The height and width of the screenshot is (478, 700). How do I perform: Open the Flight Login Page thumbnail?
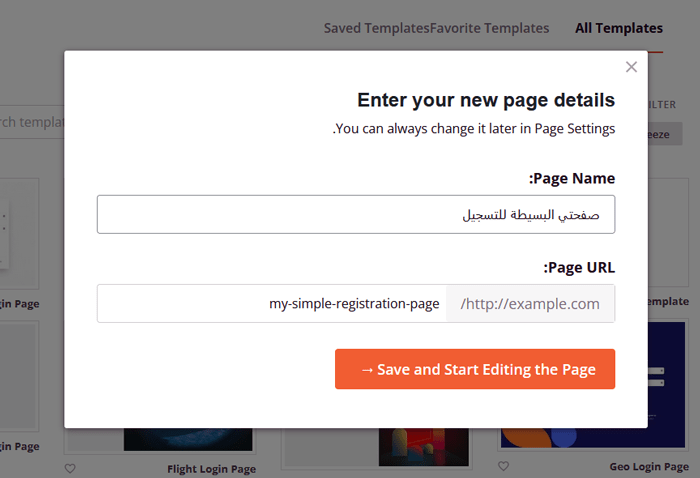(x=188, y=440)
